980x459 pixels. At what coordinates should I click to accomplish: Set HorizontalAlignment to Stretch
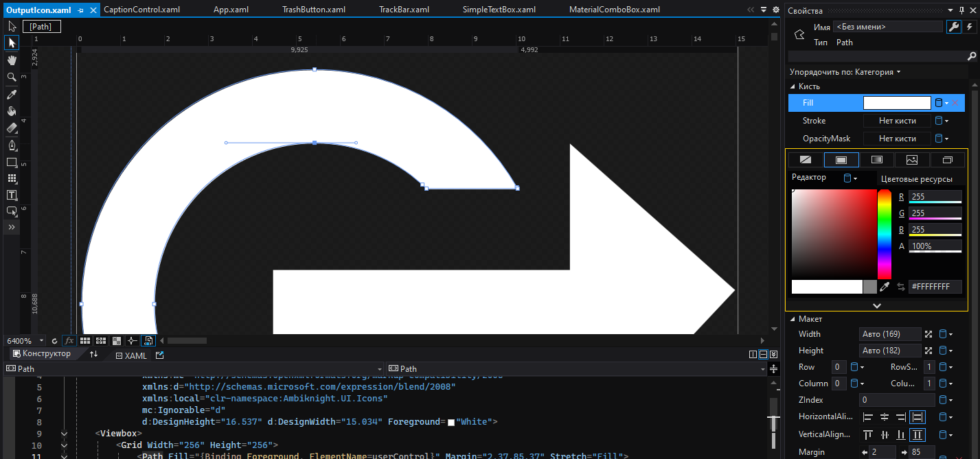point(918,416)
